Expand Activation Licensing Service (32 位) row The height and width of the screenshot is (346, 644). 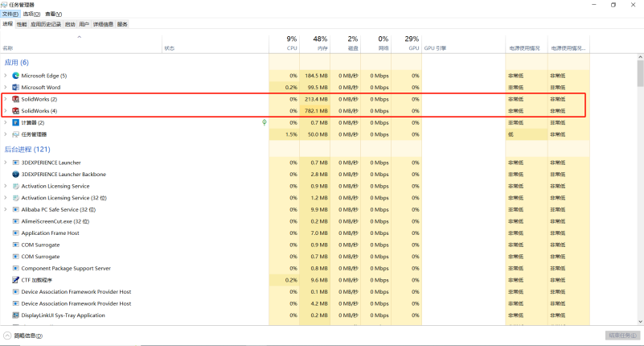[x=6, y=197]
